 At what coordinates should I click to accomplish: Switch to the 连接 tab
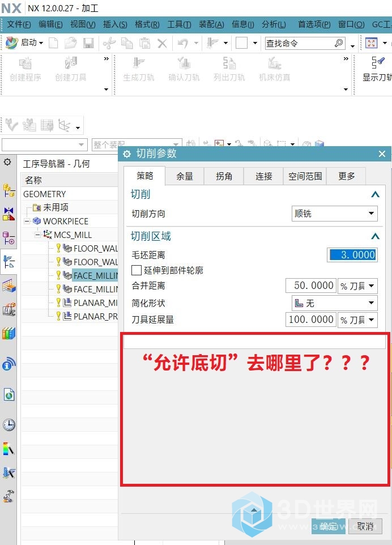(x=264, y=176)
